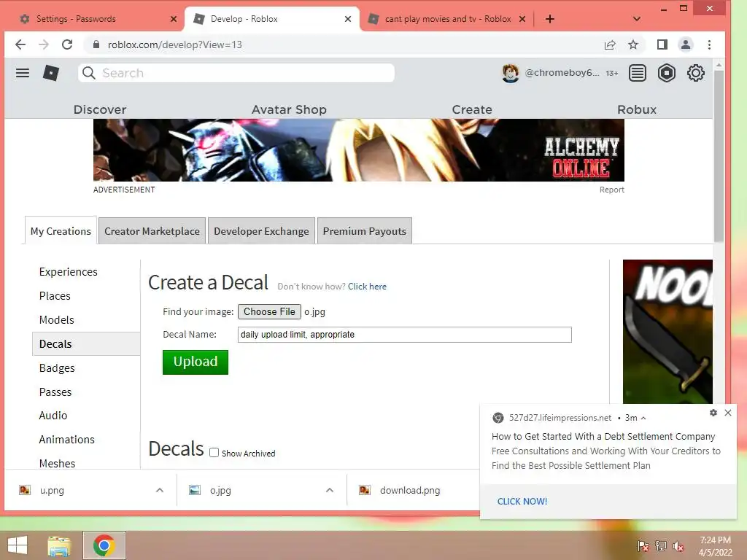This screenshot has height=560, width=747.
Task: Go to Avatar Shop in navigation
Action: coord(289,109)
